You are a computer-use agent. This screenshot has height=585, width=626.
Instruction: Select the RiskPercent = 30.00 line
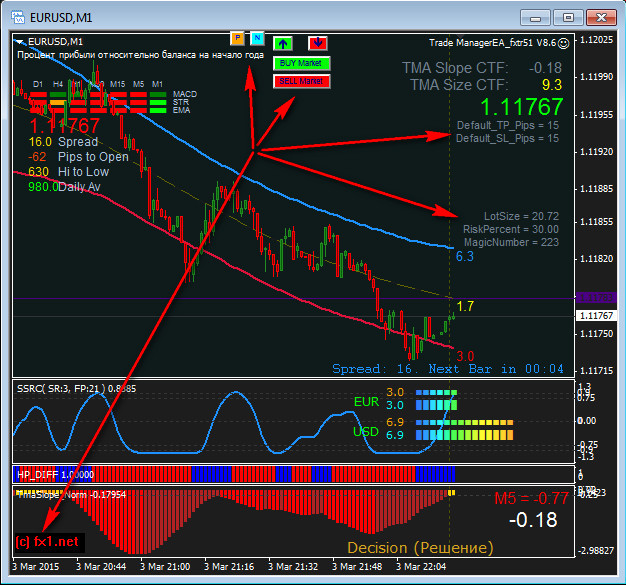[x=511, y=229]
